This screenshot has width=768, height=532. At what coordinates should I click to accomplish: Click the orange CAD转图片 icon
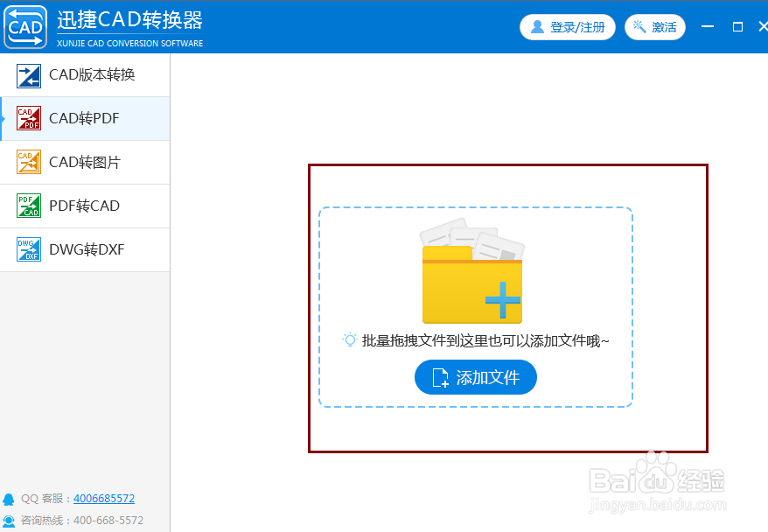(x=28, y=162)
